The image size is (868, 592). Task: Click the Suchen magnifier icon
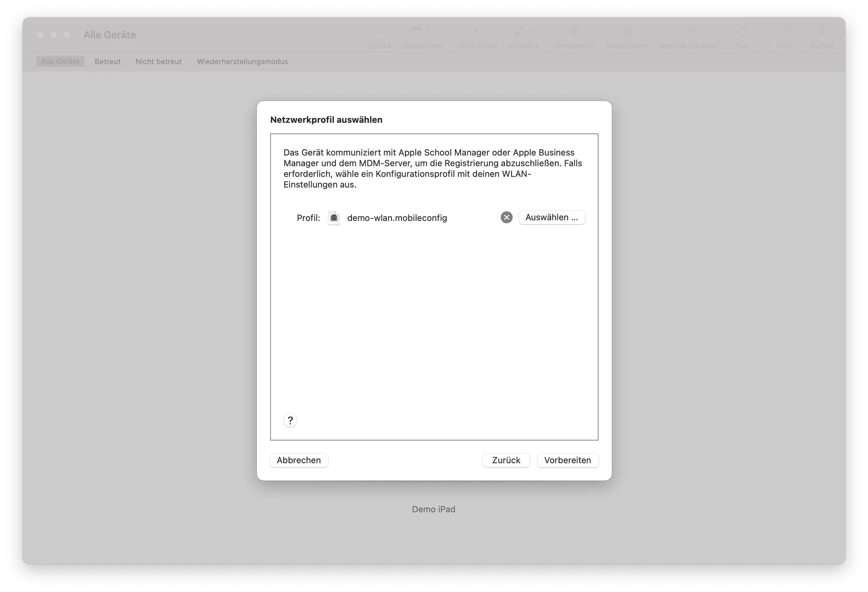(822, 31)
